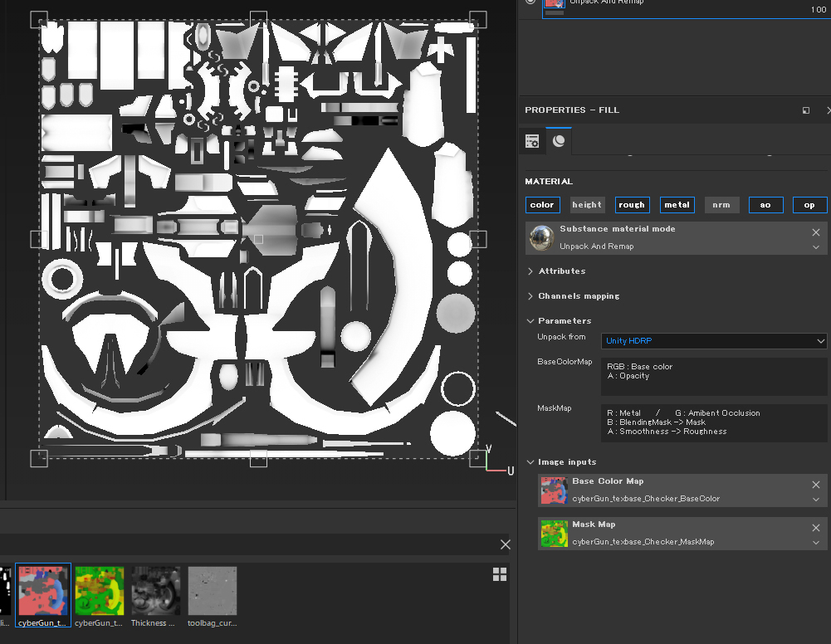Select the toolbag_cur... texture thumbnail
Screen dimensions: 831x644
(x=212, y=591)
